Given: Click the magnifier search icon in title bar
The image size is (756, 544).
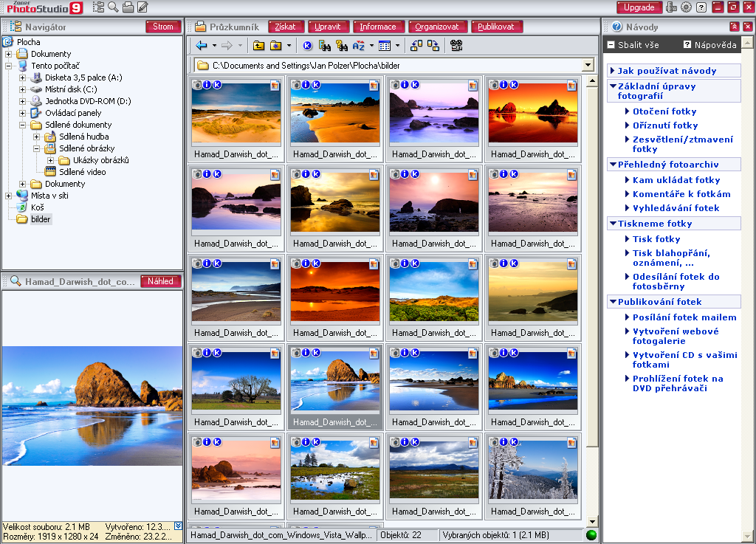Looking at the screenshot, I should click(x=113, y=7).
